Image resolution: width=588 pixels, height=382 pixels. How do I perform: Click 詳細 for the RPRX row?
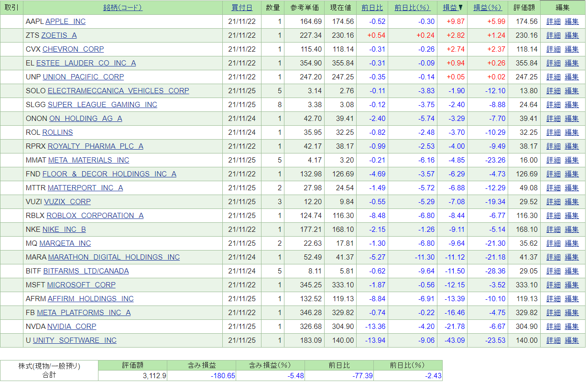[x=554, y=146]
